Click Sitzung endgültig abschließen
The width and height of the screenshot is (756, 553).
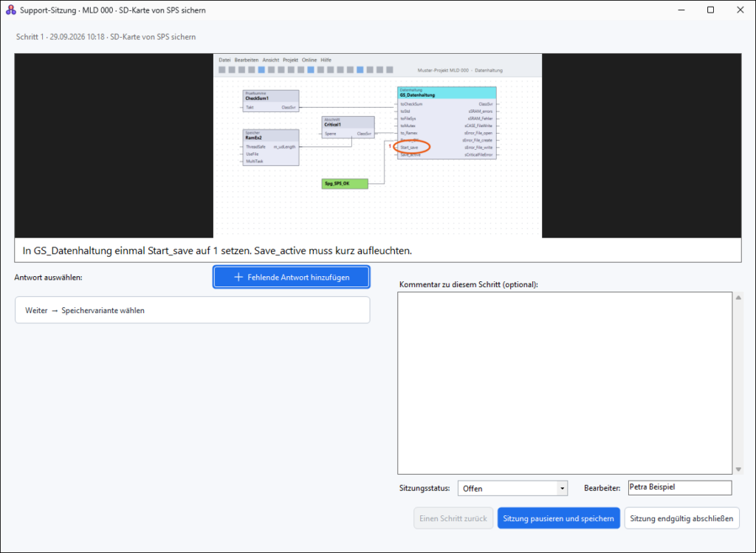pos(681,518)
